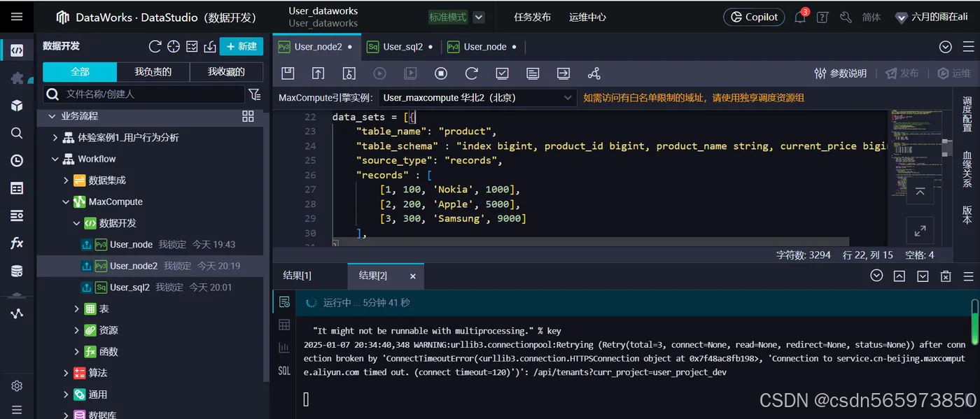Image resolution: width=980 pixels, height=419 pixels.
Task: Open the hamburger menu beside DataWorks logo
Action: pyautogui.click(x=17, y=17)
